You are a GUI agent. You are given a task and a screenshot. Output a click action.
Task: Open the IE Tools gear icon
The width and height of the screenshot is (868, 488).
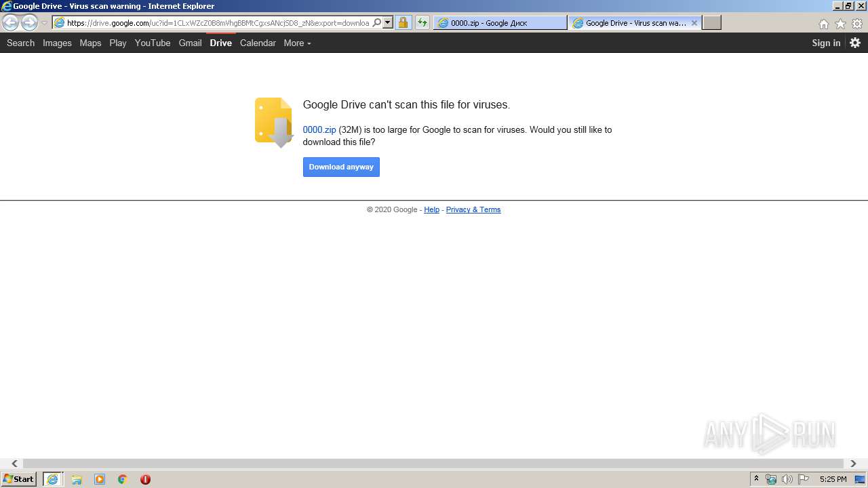(x=857, y=24)
